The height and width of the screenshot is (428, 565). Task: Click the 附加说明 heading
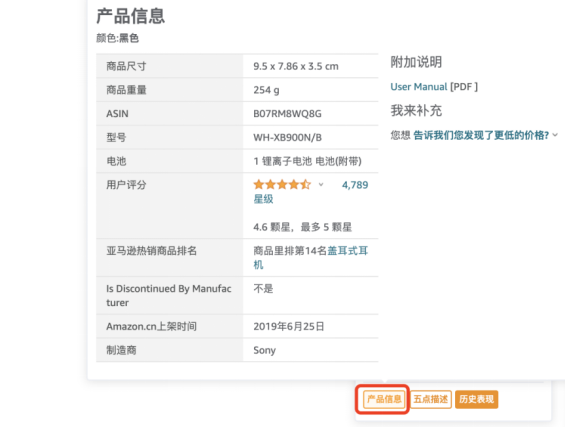click(x=416, y=62)
